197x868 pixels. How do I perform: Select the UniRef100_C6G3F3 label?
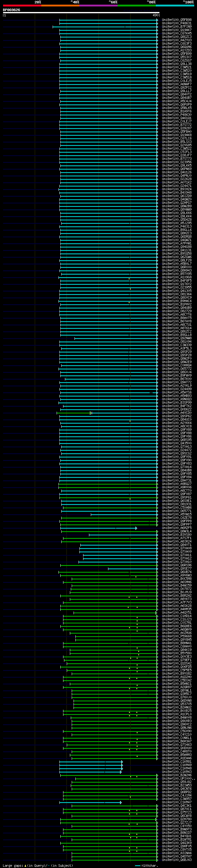pos(177,43)
